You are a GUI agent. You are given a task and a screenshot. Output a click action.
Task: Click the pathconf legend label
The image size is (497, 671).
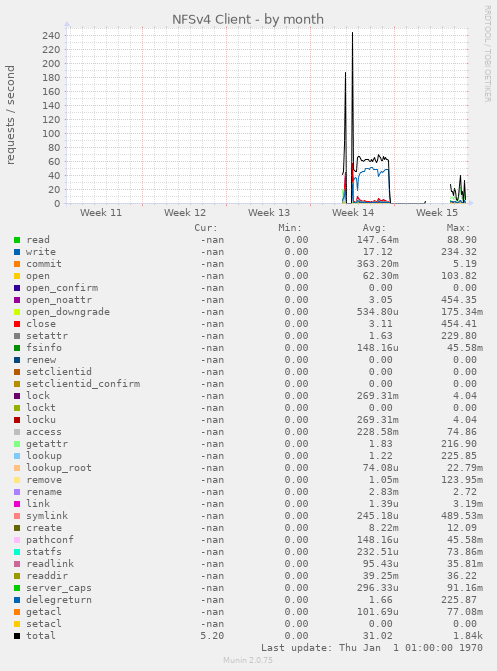coord(50,540)
